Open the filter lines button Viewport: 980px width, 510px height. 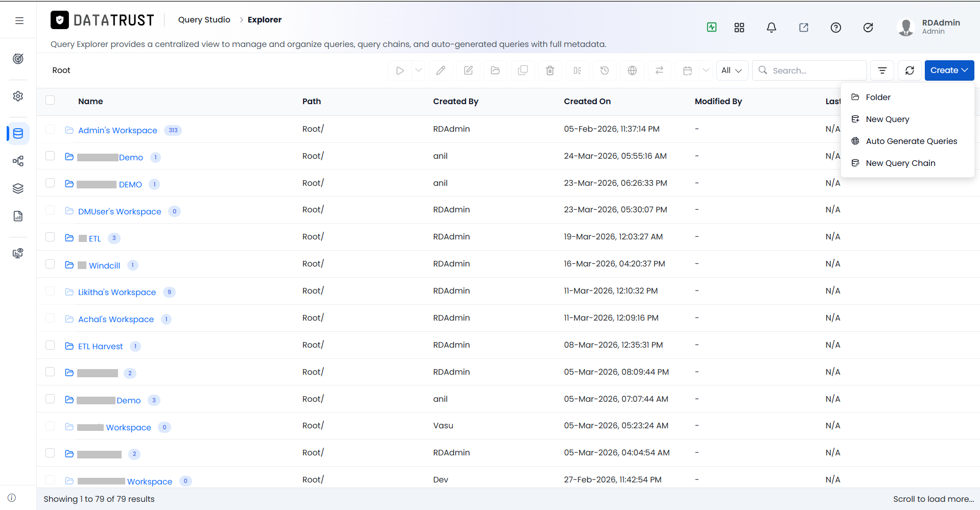882,70
